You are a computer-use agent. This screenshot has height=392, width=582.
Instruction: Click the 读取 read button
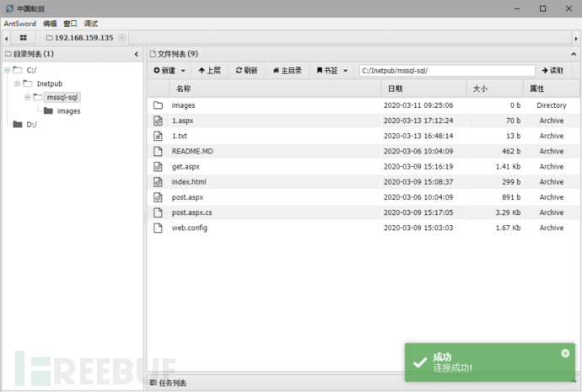[x=552, y=71]
